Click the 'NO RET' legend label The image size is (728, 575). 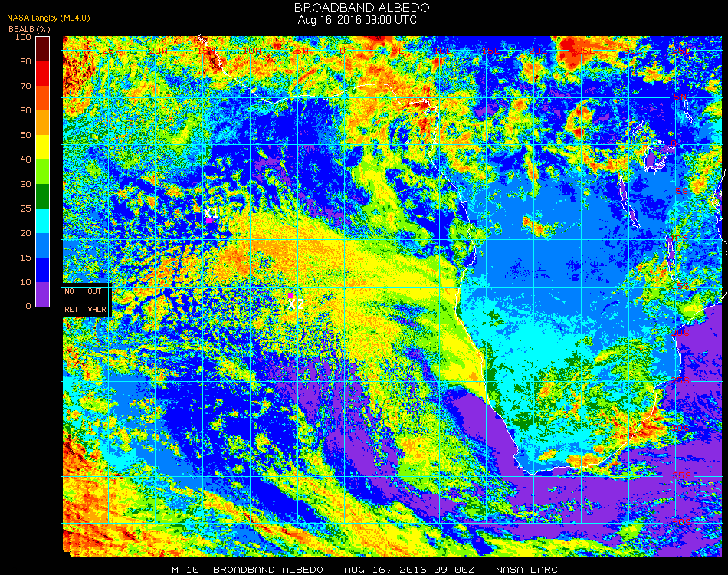coord(71,300)
